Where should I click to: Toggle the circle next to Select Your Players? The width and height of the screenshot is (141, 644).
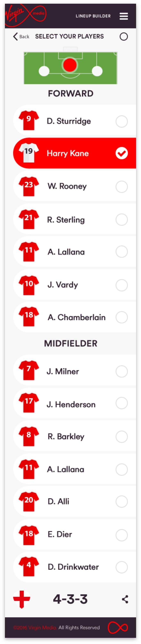pyautogui.click(x=124, y=37)
